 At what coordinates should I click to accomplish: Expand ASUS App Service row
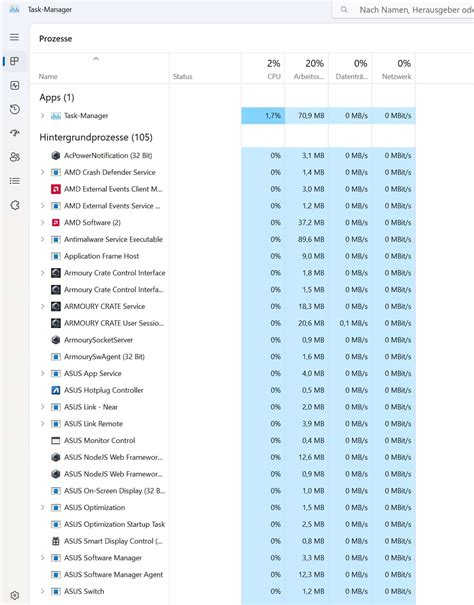pos(42,373)
